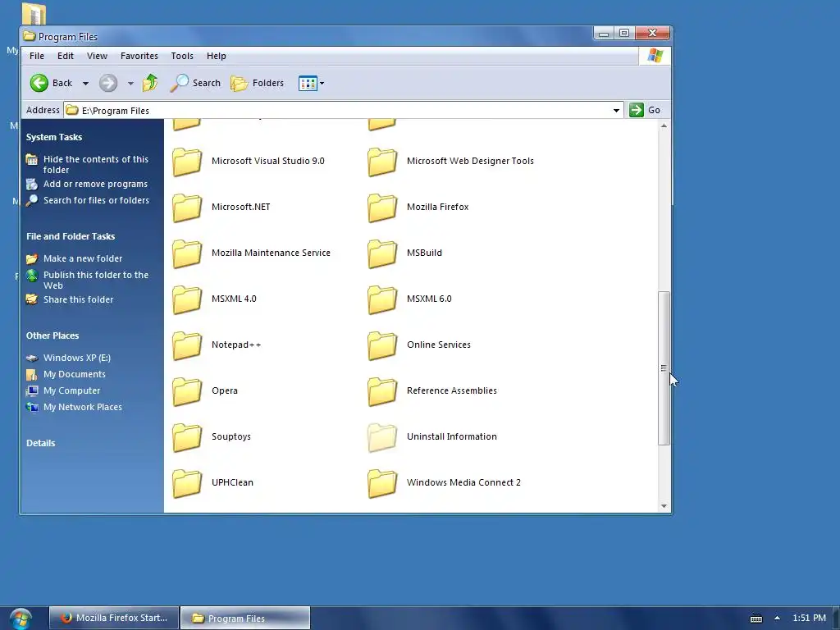Screen dimensions: 840x630
Task: Click the vertical scrollbar thumb
Action: (x=664, y=368)
